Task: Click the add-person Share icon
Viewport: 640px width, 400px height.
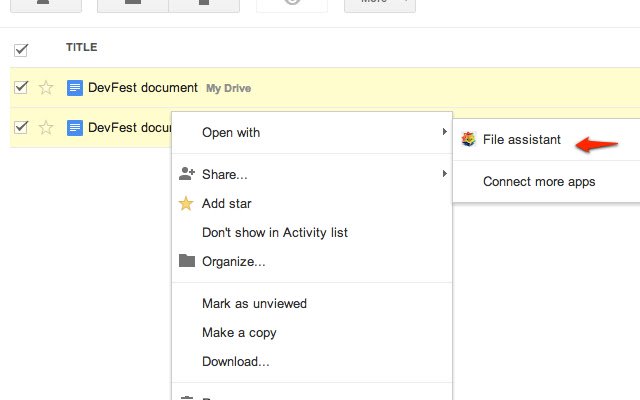Action: tap(187, 174)
